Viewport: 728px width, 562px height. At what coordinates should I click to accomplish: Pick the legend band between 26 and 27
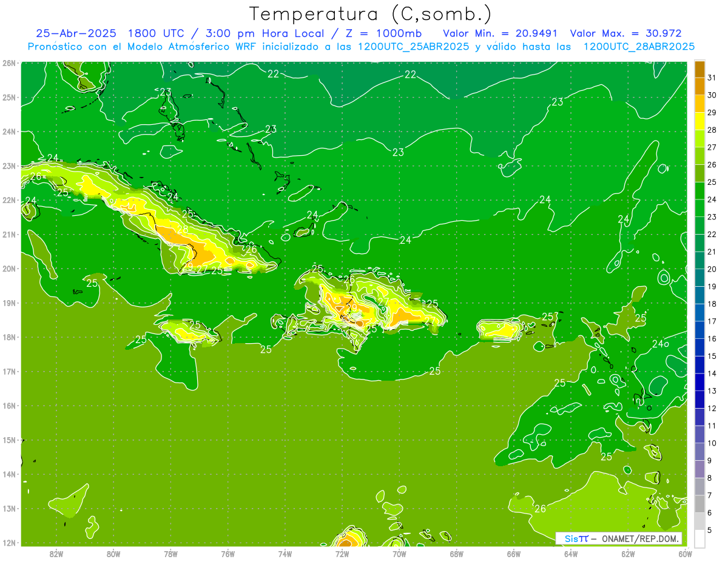point(699,156)
